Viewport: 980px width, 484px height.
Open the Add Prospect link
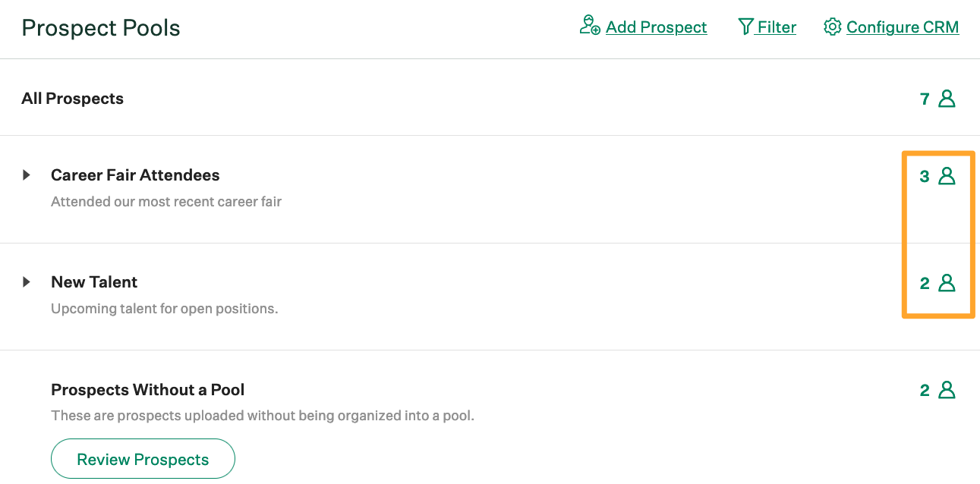pos(656,27)
